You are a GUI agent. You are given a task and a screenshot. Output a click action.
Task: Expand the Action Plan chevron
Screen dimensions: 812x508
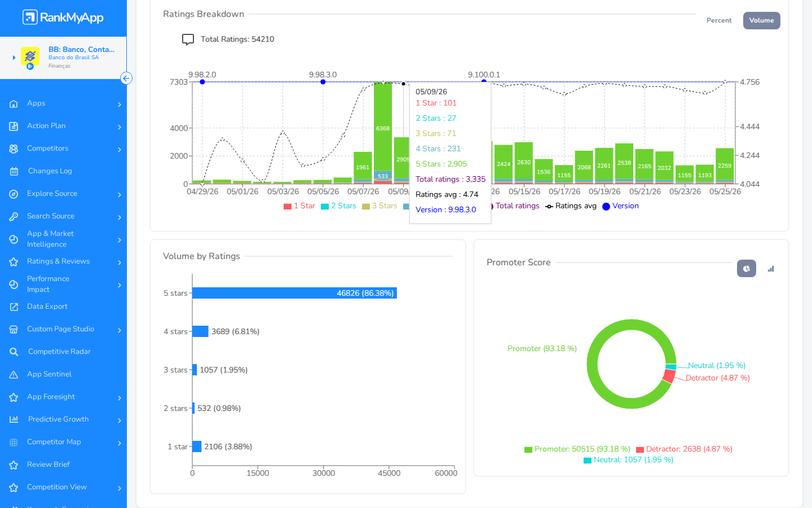pyautogui.click(x=119, y=127)
